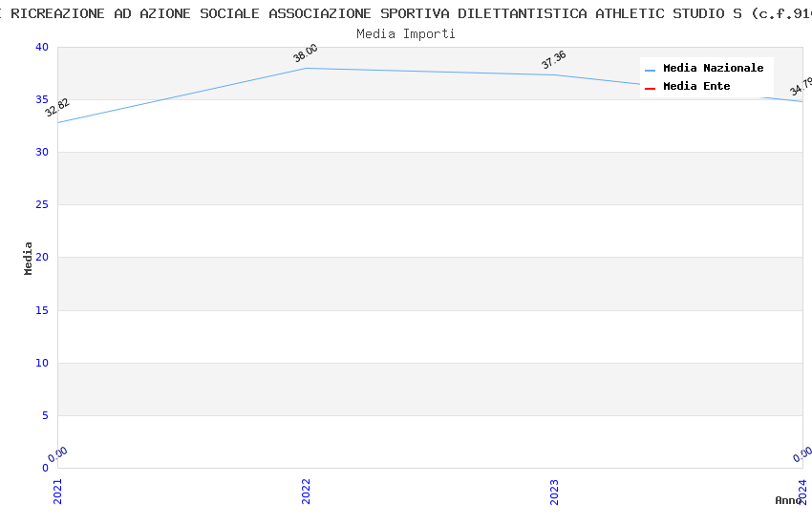The height and width of the screenshot is (525, 812).
Task: Click the 2021 x-axis year label
Action: point(57,491)
